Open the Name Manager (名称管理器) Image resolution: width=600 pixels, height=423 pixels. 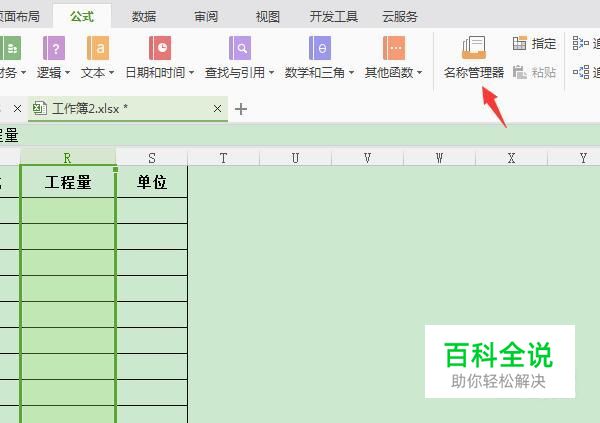(x=474, y=57)
